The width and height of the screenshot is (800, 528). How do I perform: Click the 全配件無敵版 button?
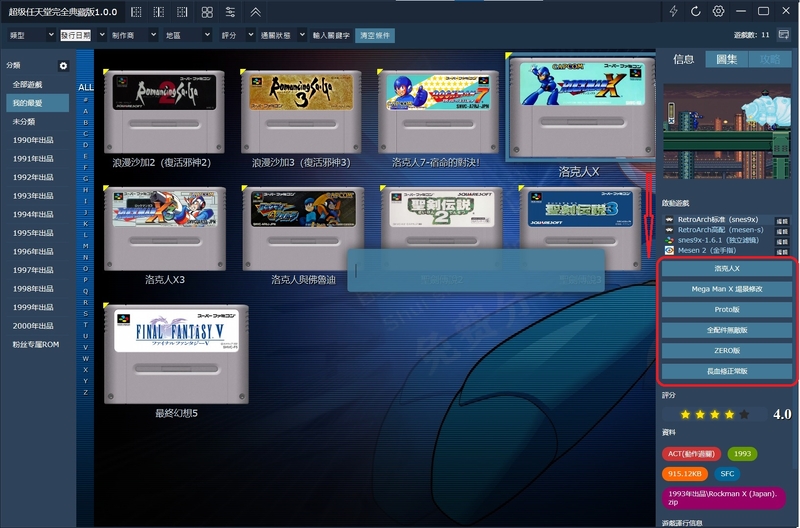pos(727,330)
